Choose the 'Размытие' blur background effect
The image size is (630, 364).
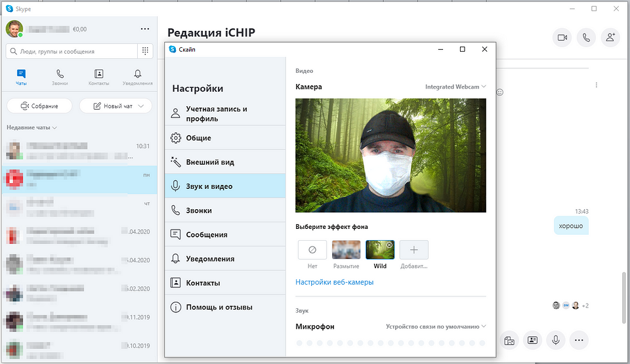(x=346, y=250)
